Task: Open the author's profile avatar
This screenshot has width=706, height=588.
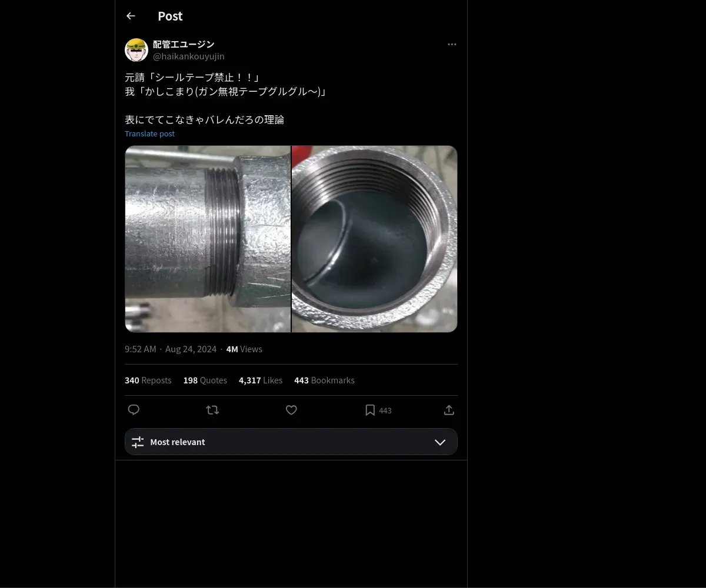Action: tap(136, 50)
